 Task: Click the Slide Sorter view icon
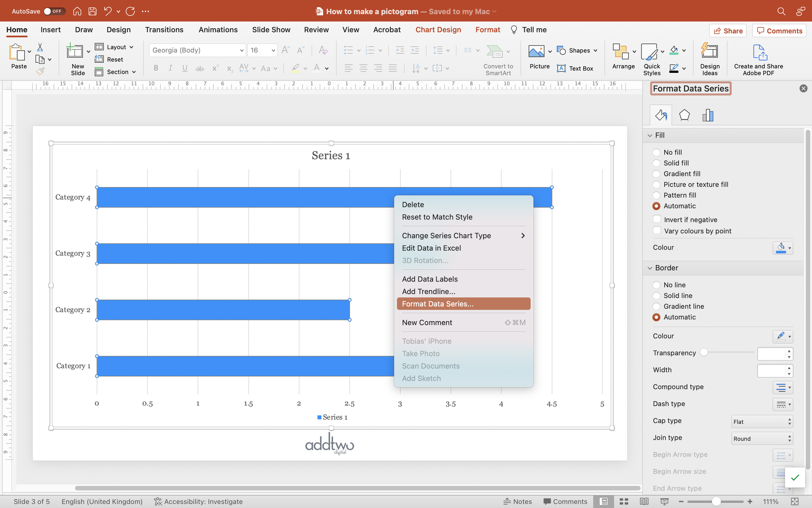point(624,501)
